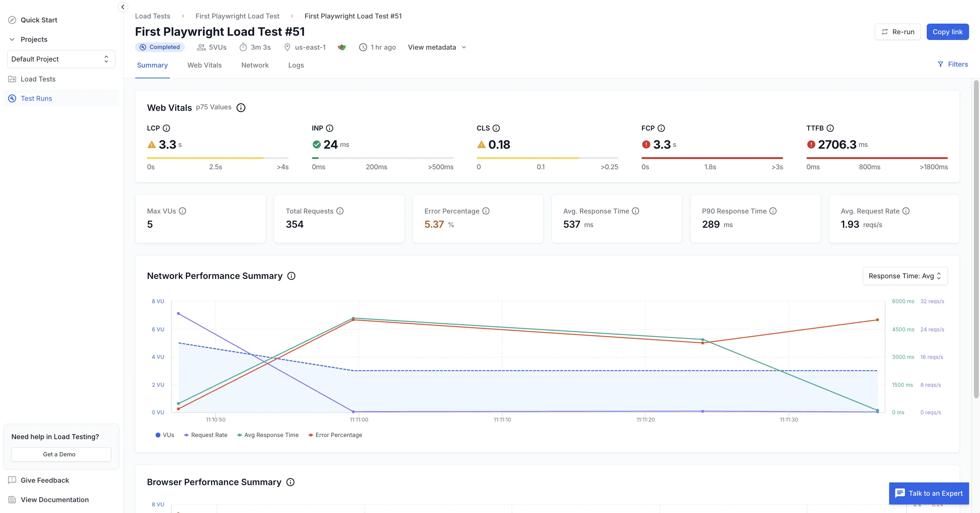This screenshot has width=980, height=513.
Task: Open the TTFB info tooltip icon
Action: [830, 128]
